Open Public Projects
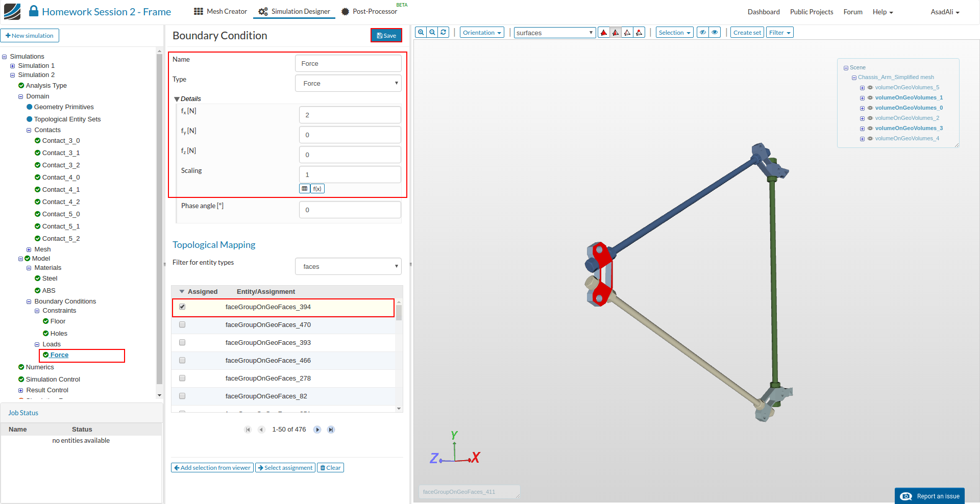The width and height of the screenshot is (980, 504). tap(812, 12)
